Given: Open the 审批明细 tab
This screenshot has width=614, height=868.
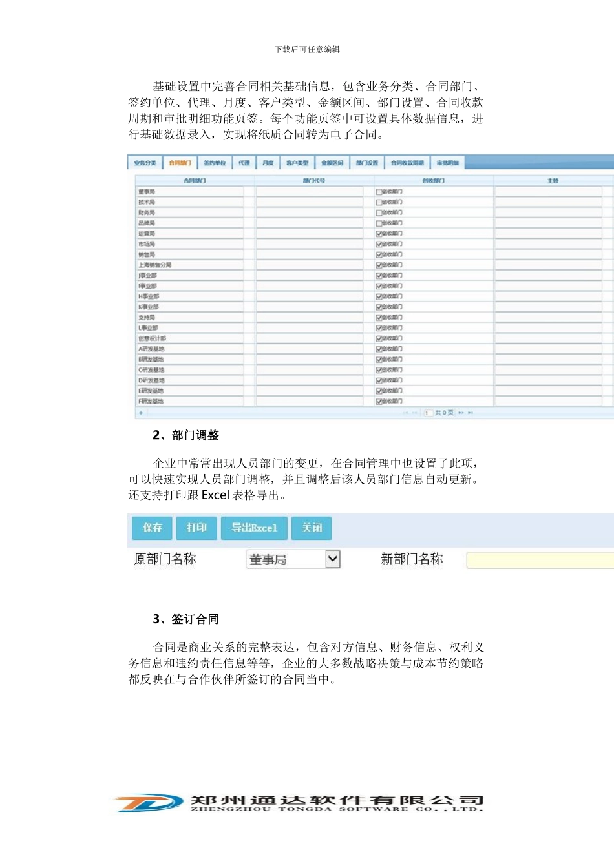Looking at the screenshot, I should click(x=447, y=163).
